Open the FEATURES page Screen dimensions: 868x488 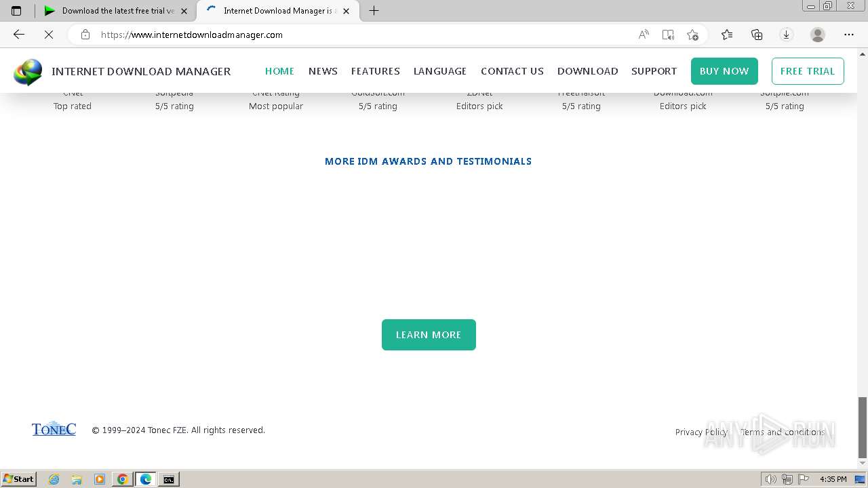click(x=375, y=71)
